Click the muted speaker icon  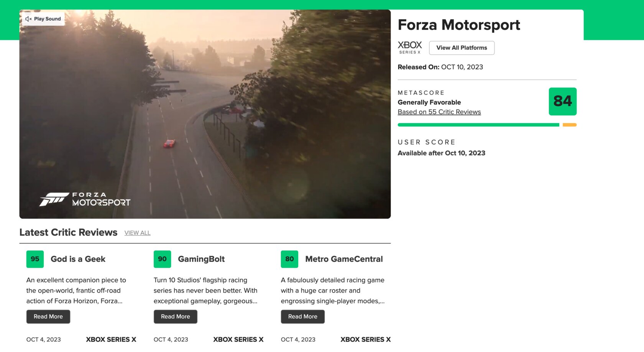point(28,19)
